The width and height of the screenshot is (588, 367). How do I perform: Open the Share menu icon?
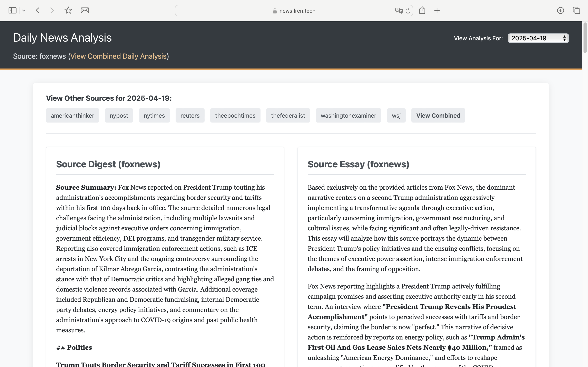pyautogui.click(x=422, y=10)
